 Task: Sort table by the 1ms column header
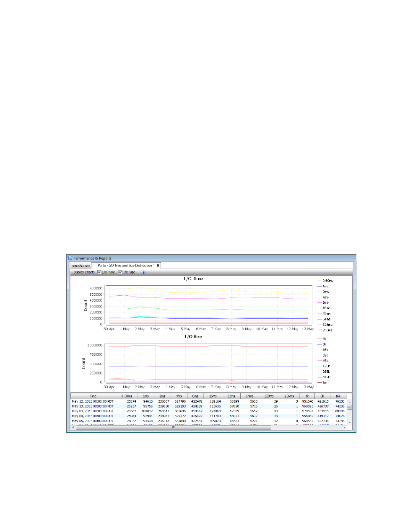pyautogui.click(x=146, y=396)
